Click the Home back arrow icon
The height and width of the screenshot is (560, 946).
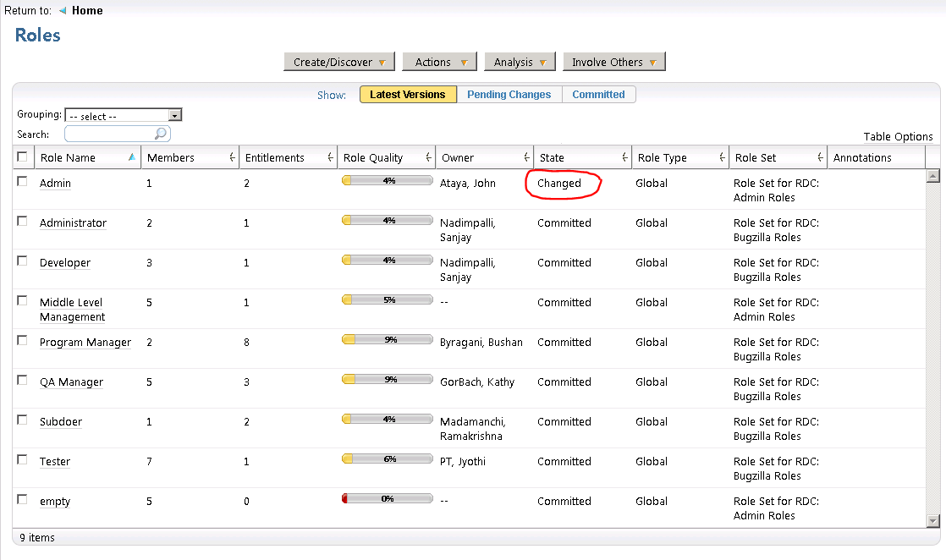[63, 11]
